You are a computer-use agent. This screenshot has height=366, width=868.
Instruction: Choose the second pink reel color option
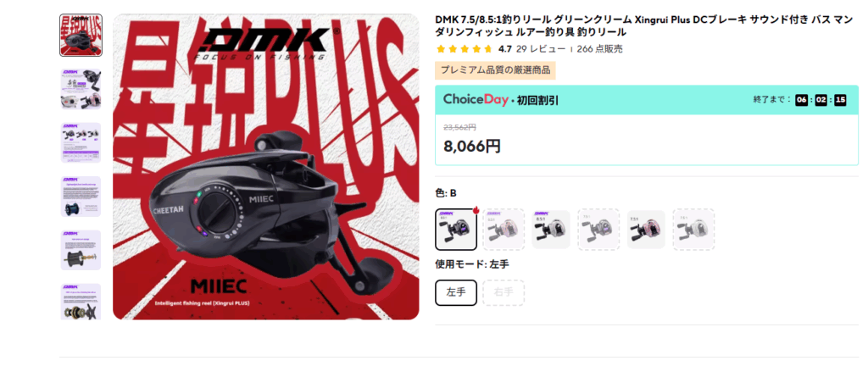point(504,230)
